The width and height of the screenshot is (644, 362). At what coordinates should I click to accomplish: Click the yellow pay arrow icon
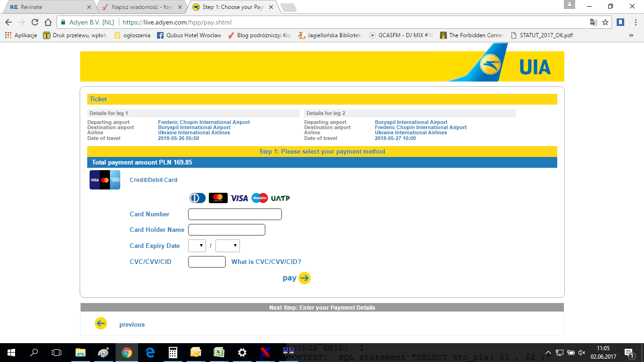click(x=305, y=278)
